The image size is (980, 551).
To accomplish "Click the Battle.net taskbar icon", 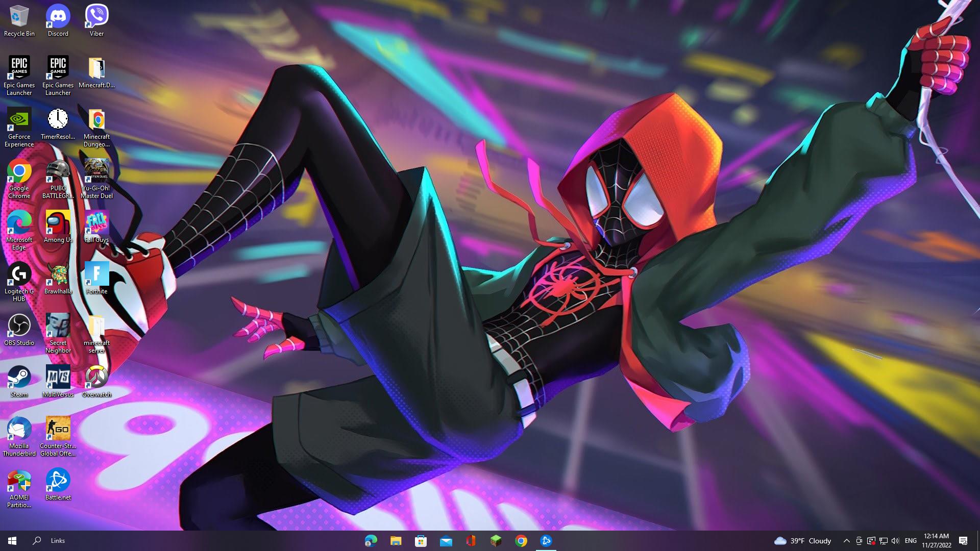I will coord(546,541).
